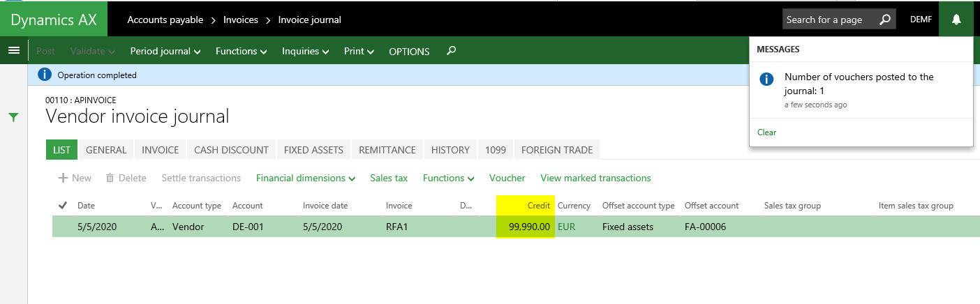Screen dimensions: 980x304
Task: Clear the messages with Clear link
Action: click(766, 132)
